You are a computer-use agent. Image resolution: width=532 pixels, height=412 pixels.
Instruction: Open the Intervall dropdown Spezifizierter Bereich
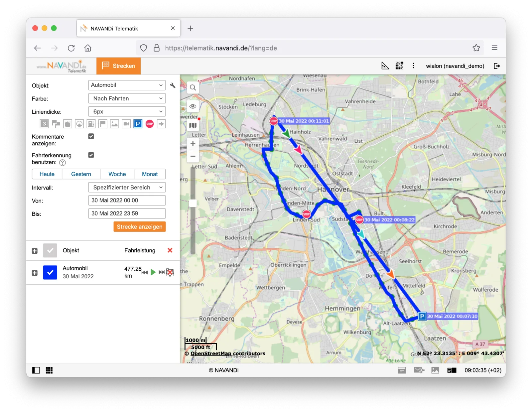[x=127, y=188]
